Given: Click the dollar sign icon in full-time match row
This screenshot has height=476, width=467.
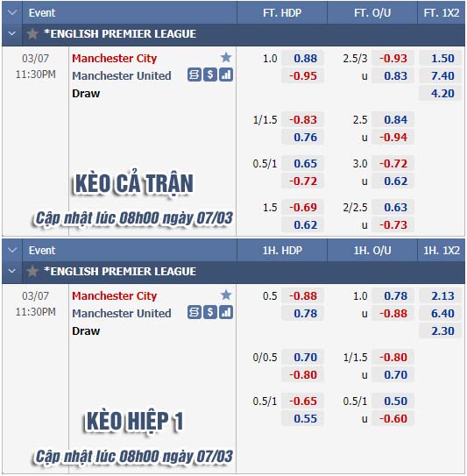Looking at the screenshot, I should click(210, 75).
